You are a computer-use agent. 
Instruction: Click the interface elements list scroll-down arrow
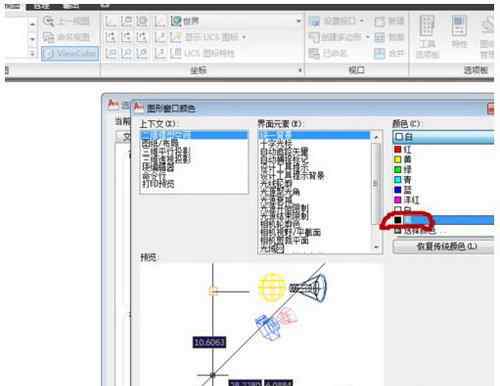[x=376, y=247]
